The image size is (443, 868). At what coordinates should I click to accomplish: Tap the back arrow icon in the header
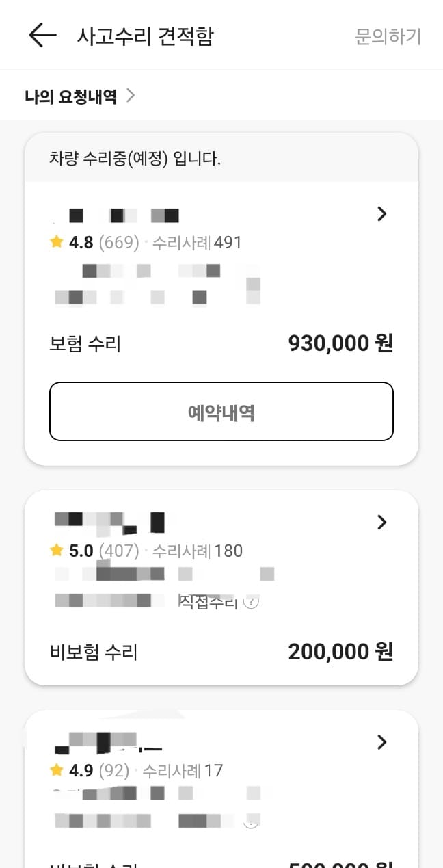coord(42,36)
